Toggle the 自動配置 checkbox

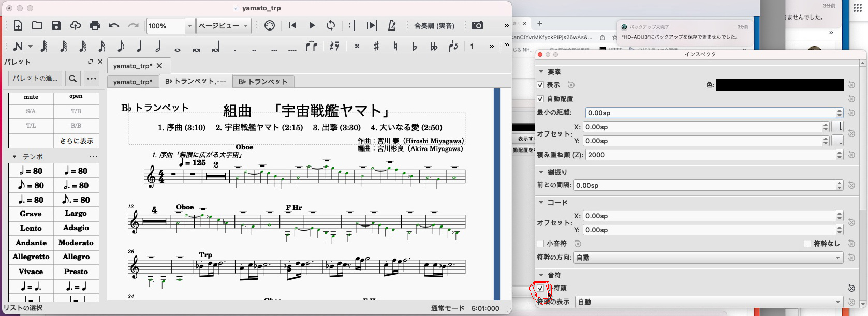[540, 99]
